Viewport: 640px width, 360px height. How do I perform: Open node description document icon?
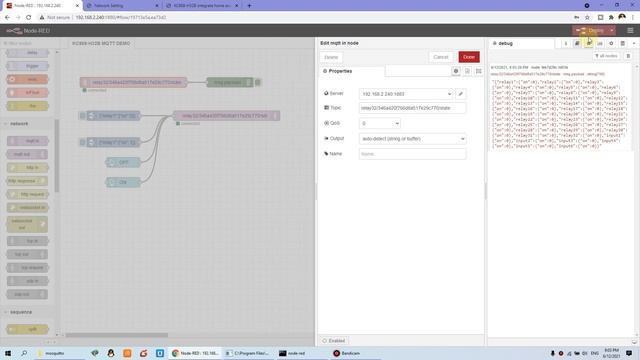(467, 71)
